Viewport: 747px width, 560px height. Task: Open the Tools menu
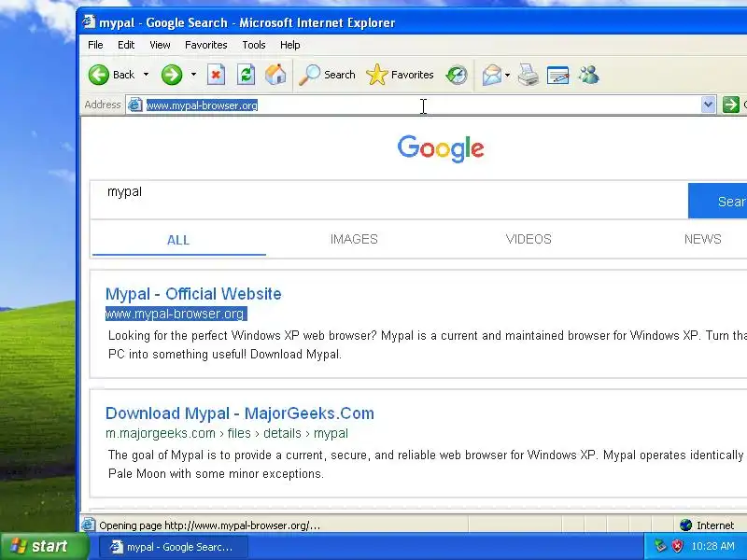point(253,45)
